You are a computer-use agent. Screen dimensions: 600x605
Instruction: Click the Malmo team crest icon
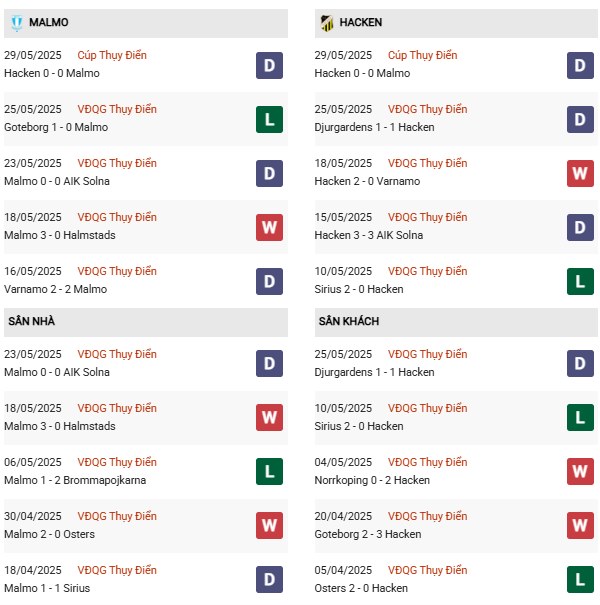pos(17,23)
